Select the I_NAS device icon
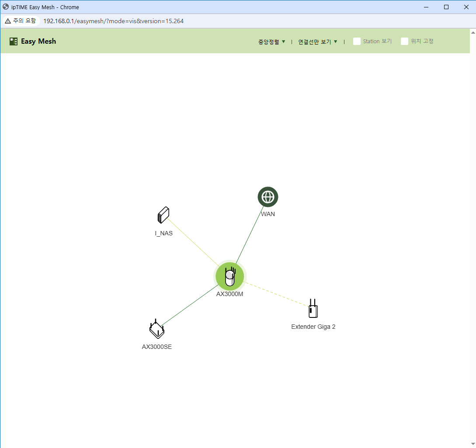476x448 pixels. (x=163, y=215)
